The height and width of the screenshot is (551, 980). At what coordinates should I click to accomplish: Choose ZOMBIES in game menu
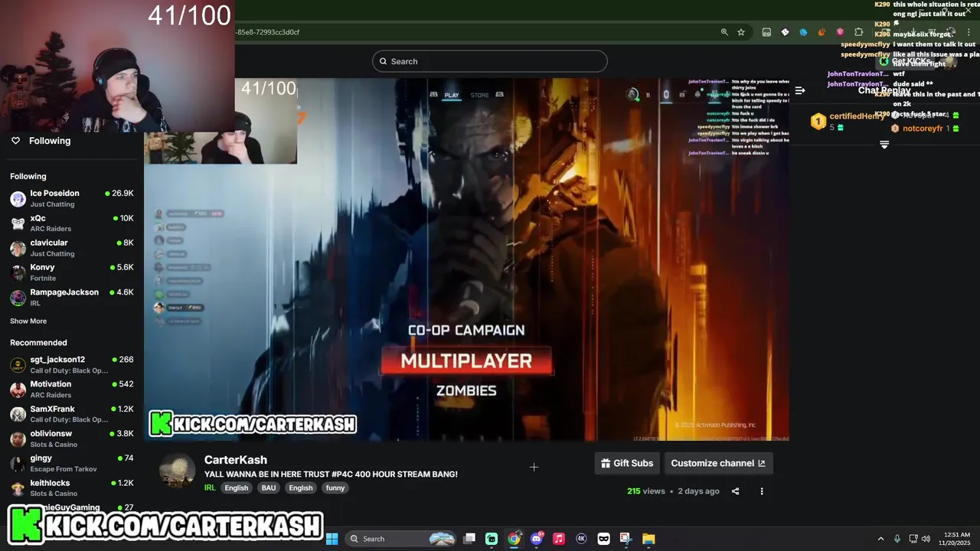tap(466, 391)
